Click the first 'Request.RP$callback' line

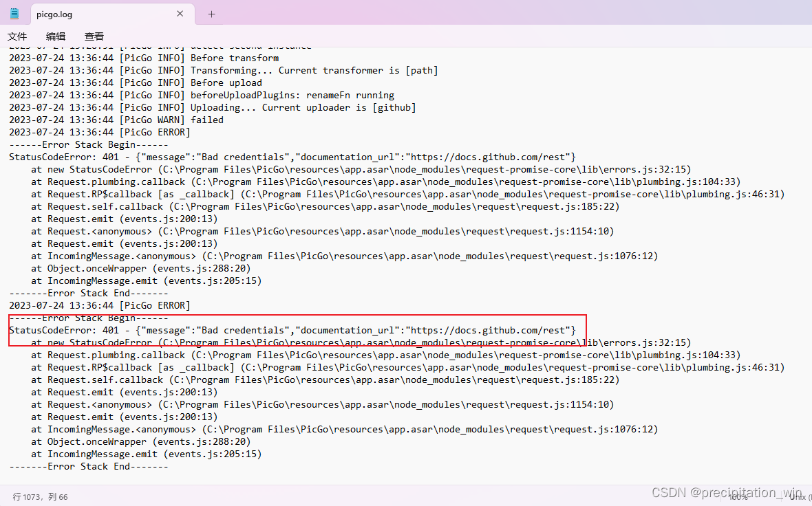408,195
